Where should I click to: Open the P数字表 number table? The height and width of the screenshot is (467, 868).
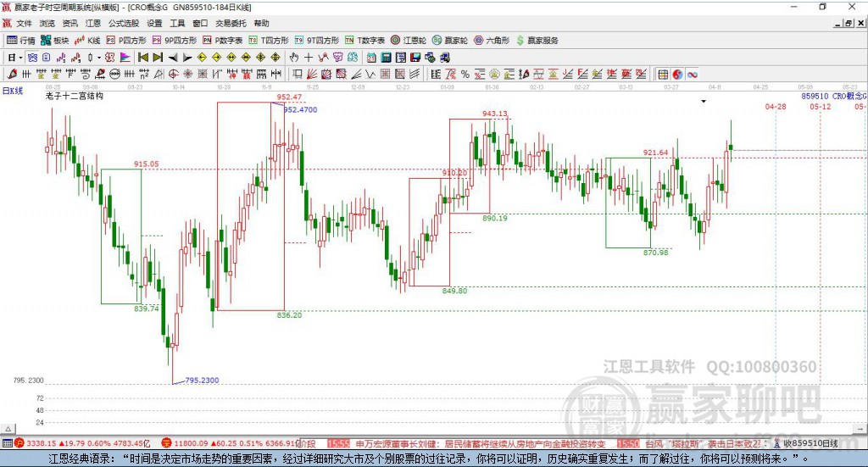click(223, 41)
